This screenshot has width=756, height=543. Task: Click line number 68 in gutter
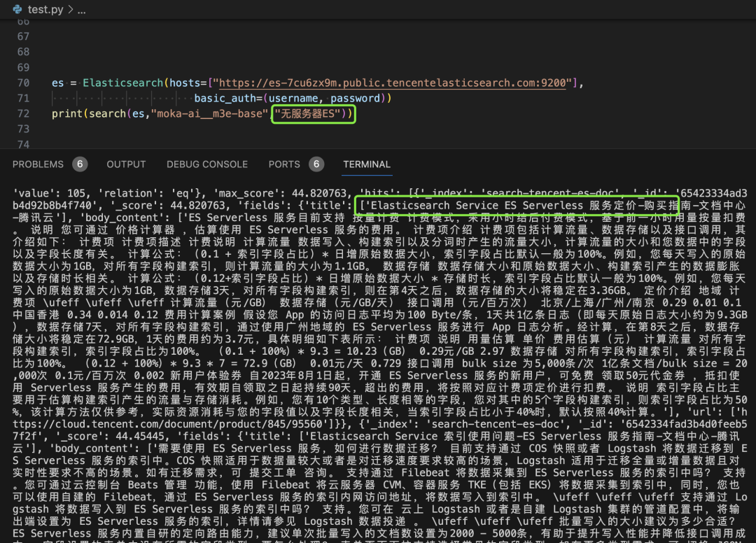23,52
